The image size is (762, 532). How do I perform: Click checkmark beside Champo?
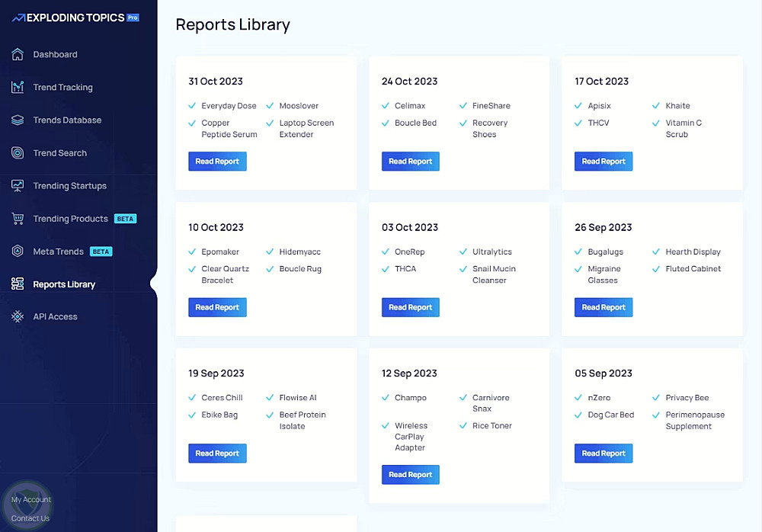[386, 397]
